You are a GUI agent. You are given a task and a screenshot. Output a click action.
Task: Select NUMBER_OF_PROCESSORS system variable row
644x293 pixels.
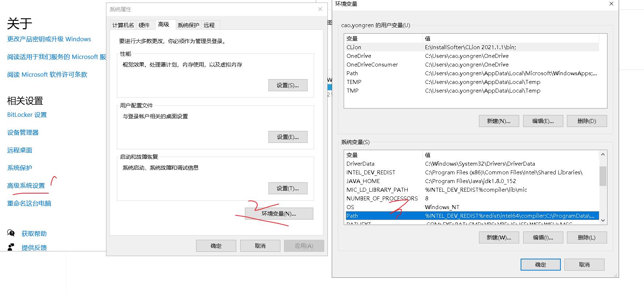[472, 198]
